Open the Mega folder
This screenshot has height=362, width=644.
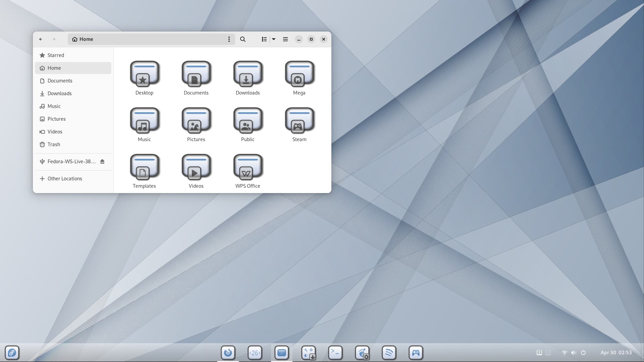click(299, 77)
